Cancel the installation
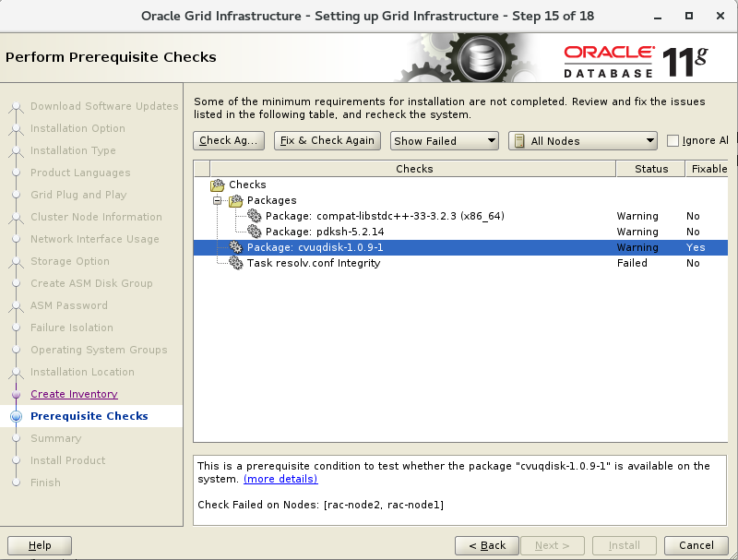The image size is (738, 560). tap(696, 545)
